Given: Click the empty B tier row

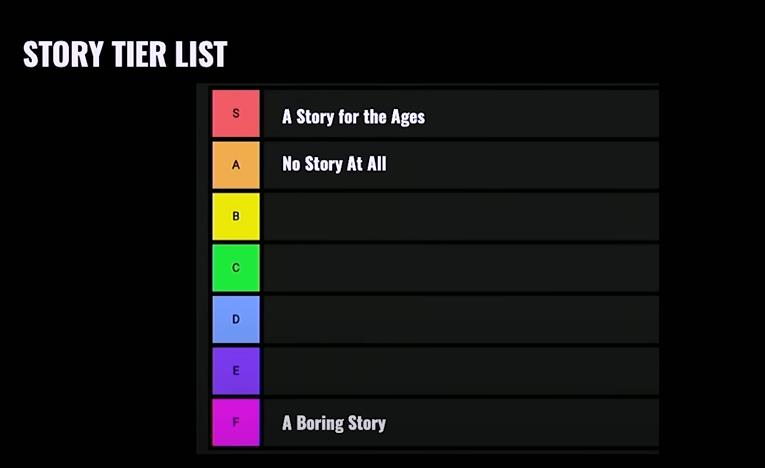Looking at the screenshot, I should click(461, 216).
